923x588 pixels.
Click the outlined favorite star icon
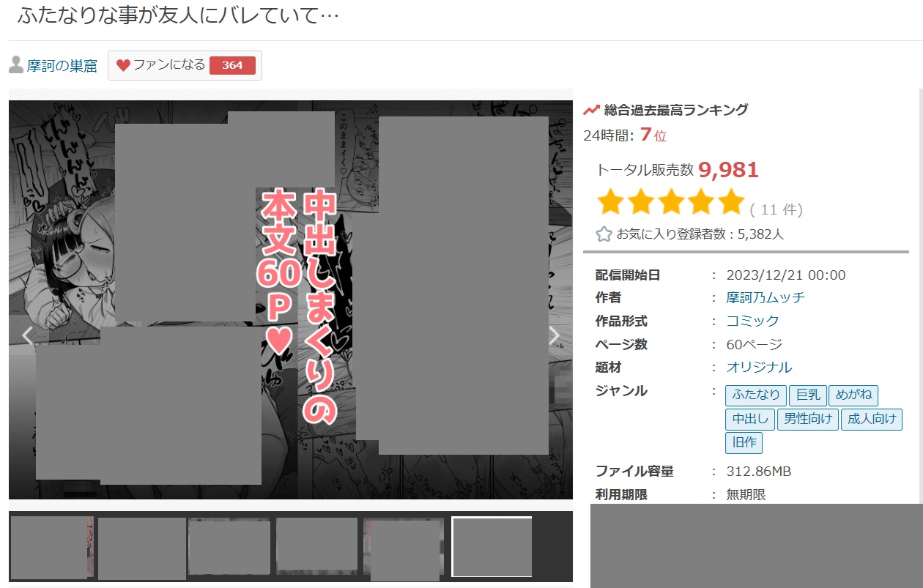[x=604, y=234]
